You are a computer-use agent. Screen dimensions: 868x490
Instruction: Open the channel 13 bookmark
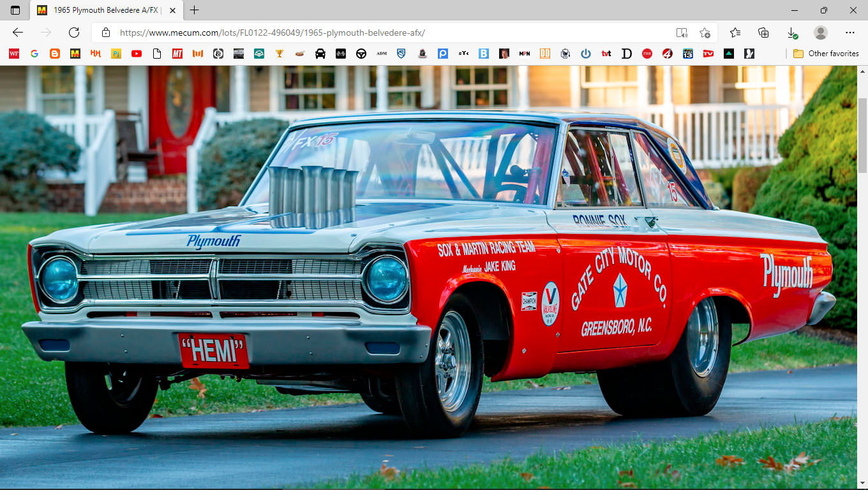pyautogui.click(x=688, y=54)
